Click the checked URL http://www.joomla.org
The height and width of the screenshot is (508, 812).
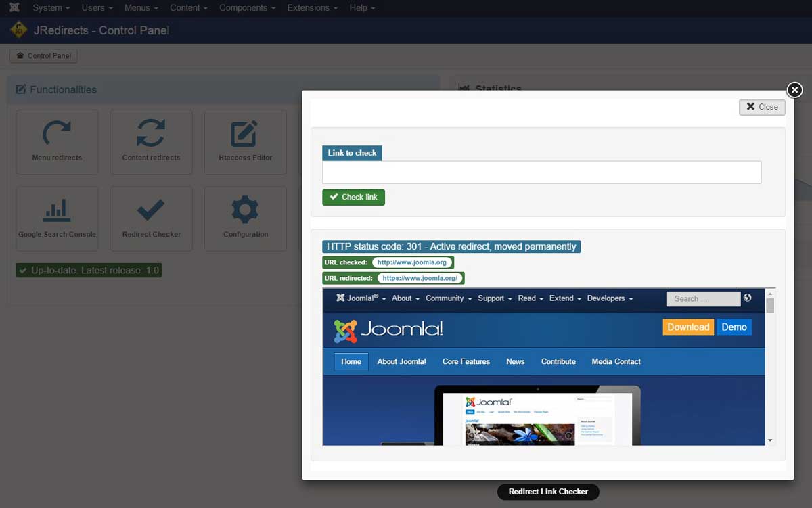click(x=413, y=262)
